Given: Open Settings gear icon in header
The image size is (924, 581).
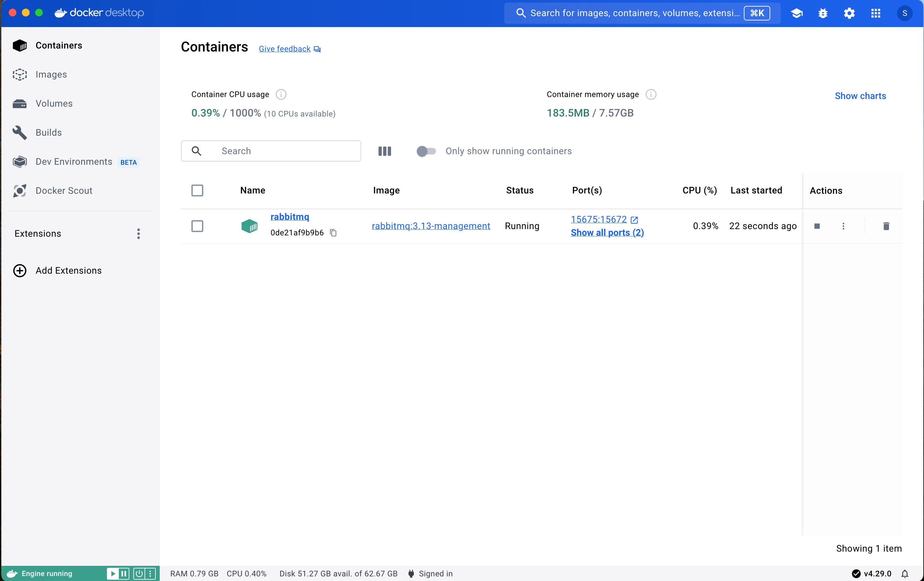Looking at the screenshot, I should click(849, 14).
